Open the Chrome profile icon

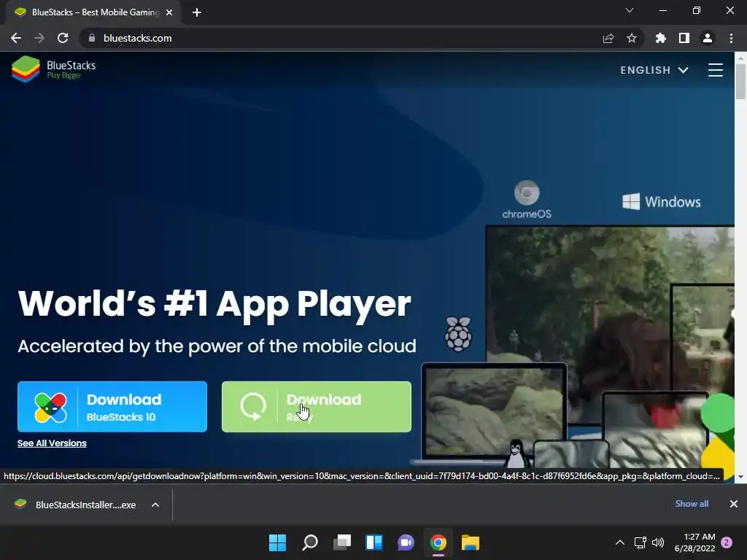[708, 38]
